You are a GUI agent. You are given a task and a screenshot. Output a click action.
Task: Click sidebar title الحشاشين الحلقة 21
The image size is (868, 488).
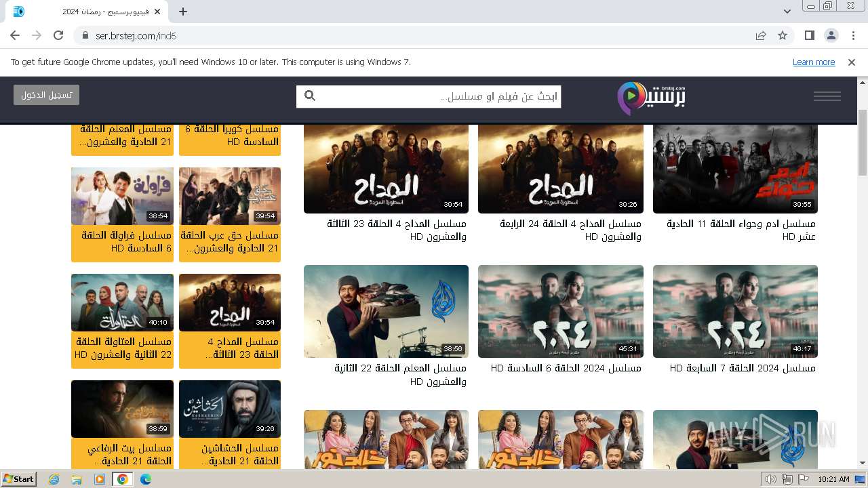(x=240, y=454)
